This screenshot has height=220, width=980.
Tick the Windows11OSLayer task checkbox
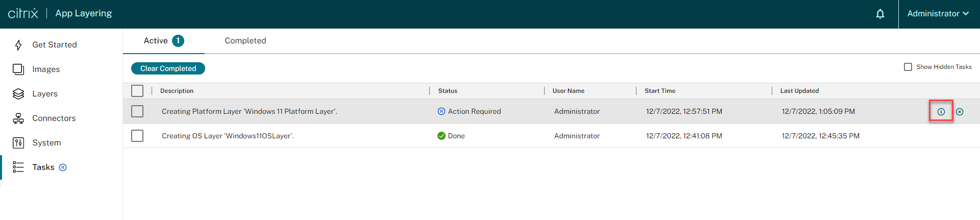(x=137, y=136)
